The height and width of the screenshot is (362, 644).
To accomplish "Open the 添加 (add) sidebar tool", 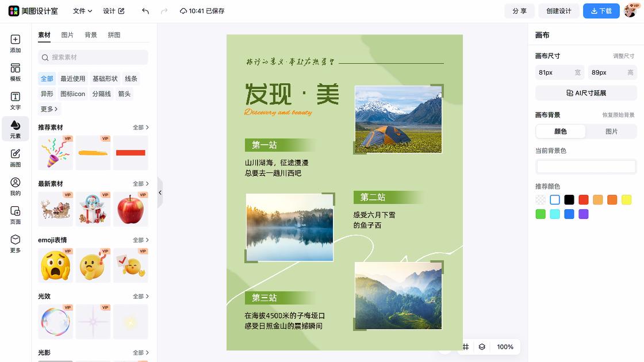I will click(15, 44).
